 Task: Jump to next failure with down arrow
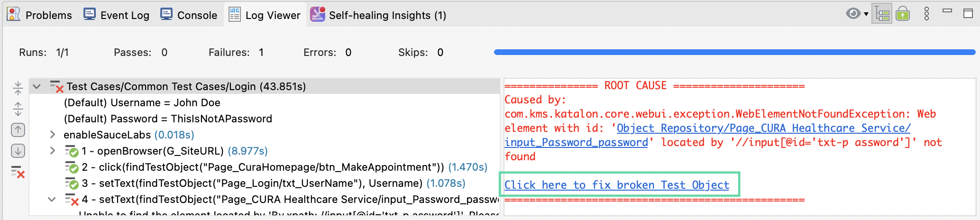pos(18,151)
